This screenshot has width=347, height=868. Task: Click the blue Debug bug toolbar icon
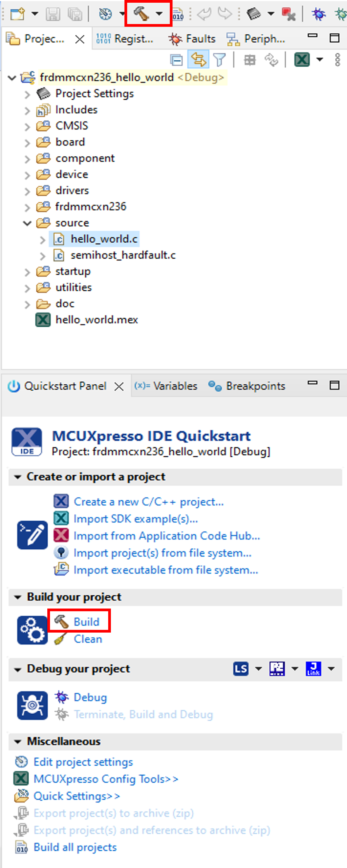point(319,14)
